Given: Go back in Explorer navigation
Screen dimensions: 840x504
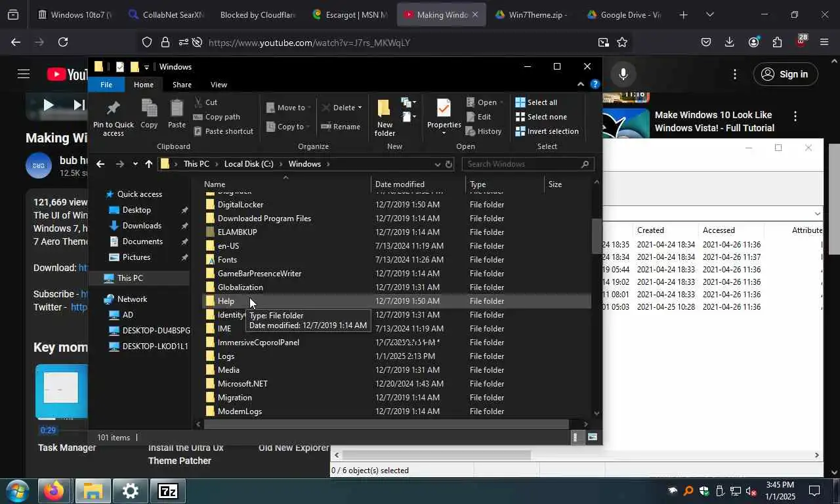Looking at the screenshot, I should coord(100,164).
